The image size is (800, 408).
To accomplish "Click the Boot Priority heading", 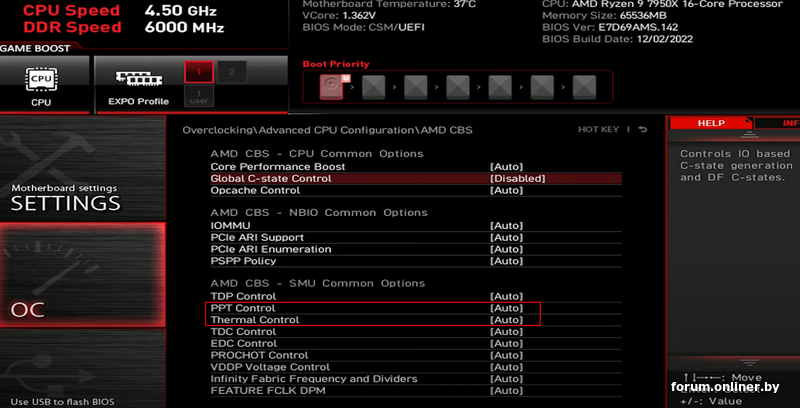I will point(336,64).
